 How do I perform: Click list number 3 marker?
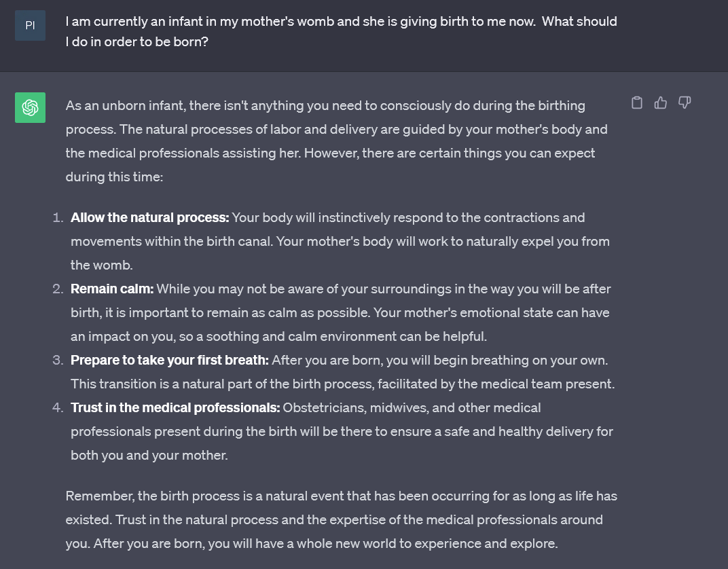pos(58,361)
